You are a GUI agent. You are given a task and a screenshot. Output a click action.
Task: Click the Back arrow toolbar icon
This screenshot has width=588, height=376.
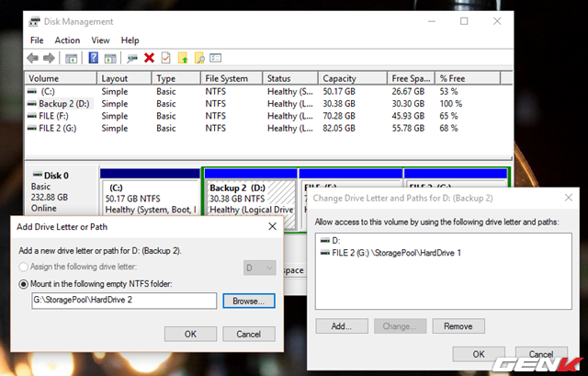click(34, 58)
